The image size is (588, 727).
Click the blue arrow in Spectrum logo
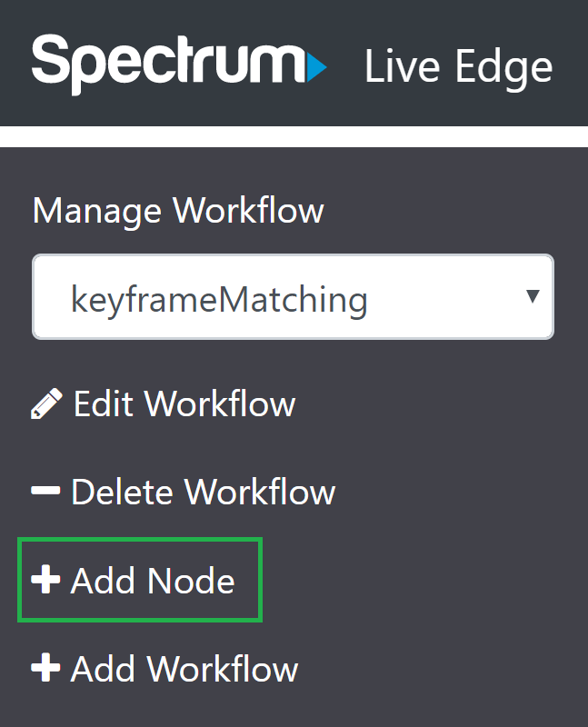pos(317,67)
